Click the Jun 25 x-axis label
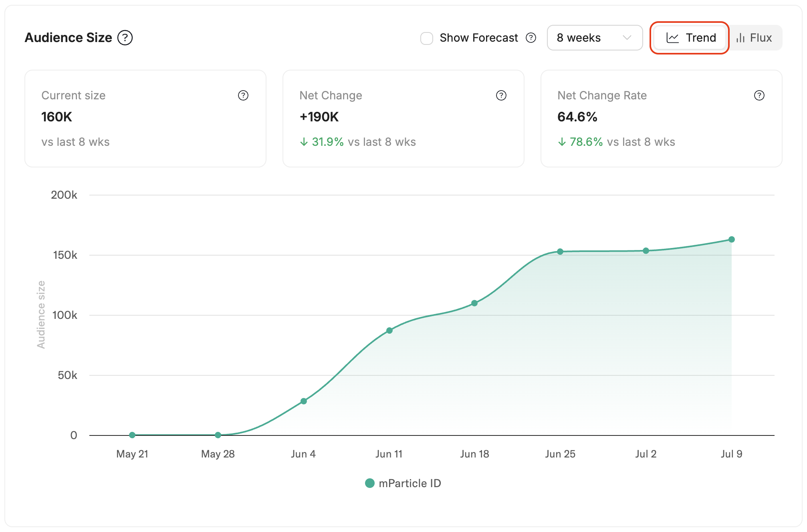Viewport: 807px width, 532px height. coord(560,454)
